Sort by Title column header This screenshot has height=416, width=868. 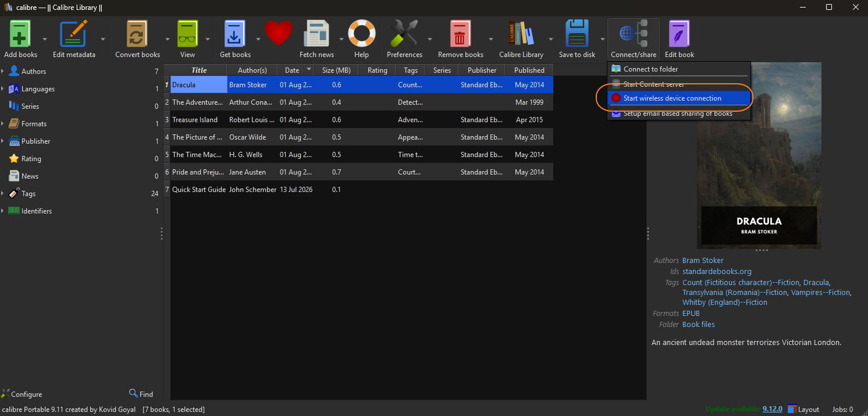click(x=199, y=70)
